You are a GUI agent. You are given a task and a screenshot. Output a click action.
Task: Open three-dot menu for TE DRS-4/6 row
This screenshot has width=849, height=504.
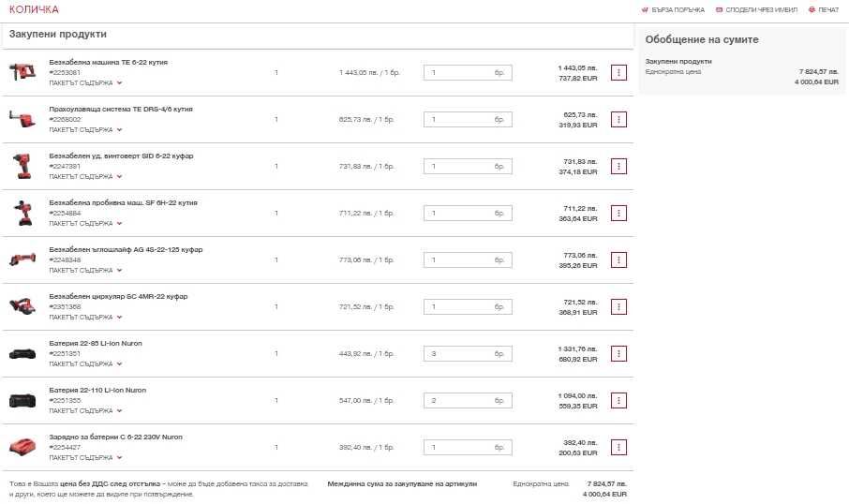[618, 119]
